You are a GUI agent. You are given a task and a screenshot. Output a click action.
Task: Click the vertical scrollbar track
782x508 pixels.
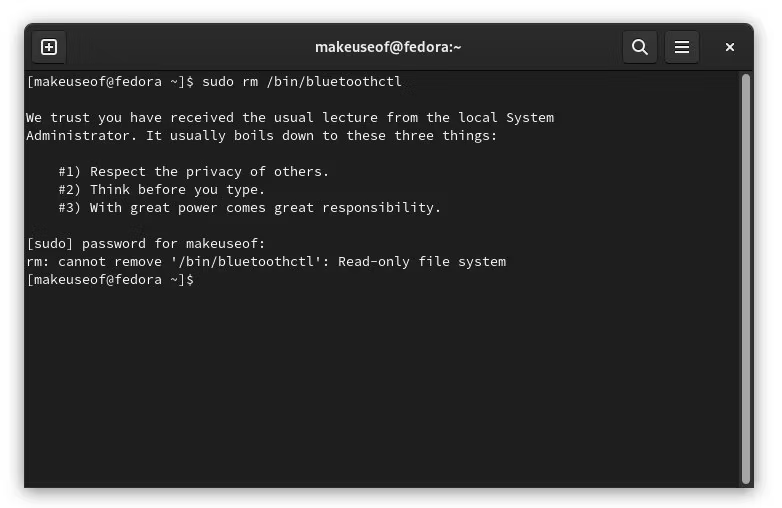pos(746,279)
